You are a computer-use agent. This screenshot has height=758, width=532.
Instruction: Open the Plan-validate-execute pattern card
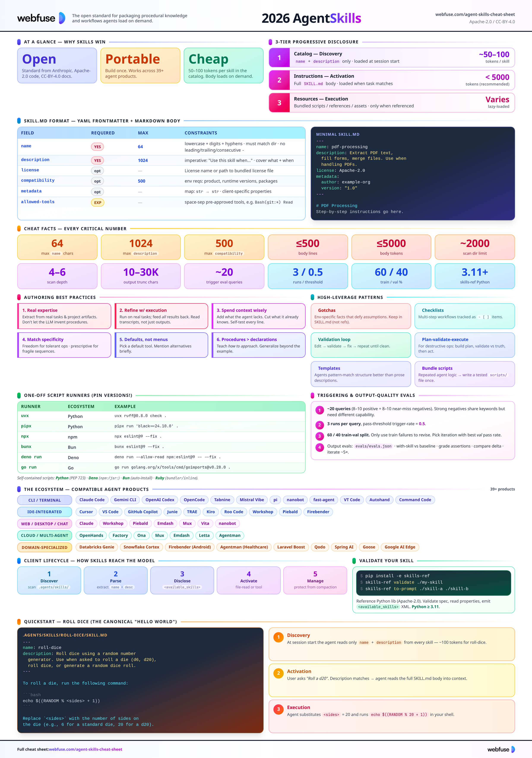pos(464,345)
